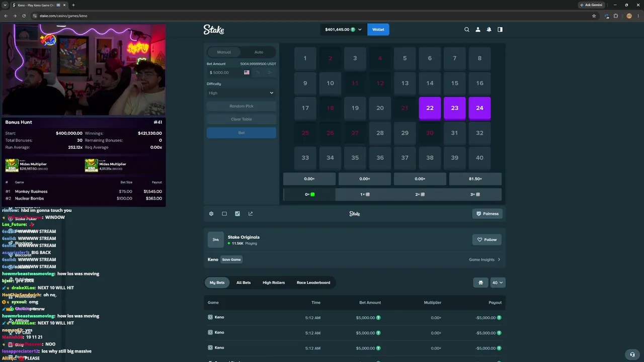The width and height of the screenshot is (644, 362).
Task: Click the Stake Originals provider name
Action: pyautogui.click(x=244, y=237)
